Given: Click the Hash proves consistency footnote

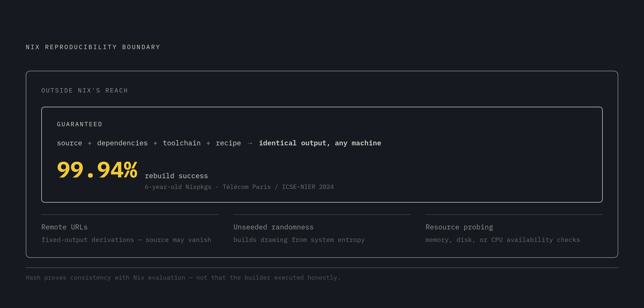Looking at the screenshot, I should coord(183,277).
